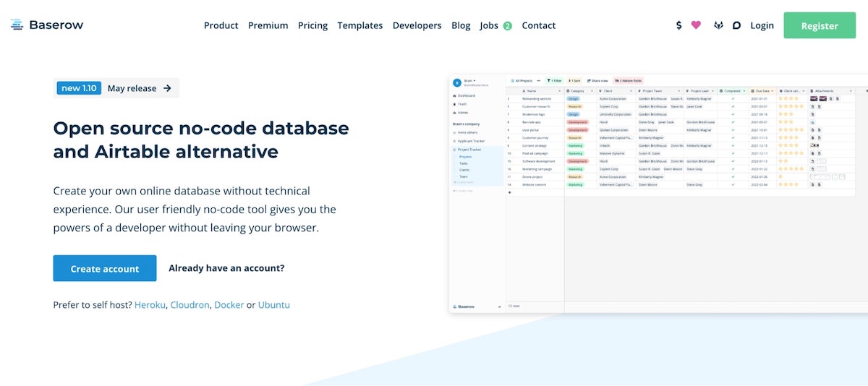Click Invite others in preview sidebar
Screen dimensions: 868x386
[x=467, y=132]
